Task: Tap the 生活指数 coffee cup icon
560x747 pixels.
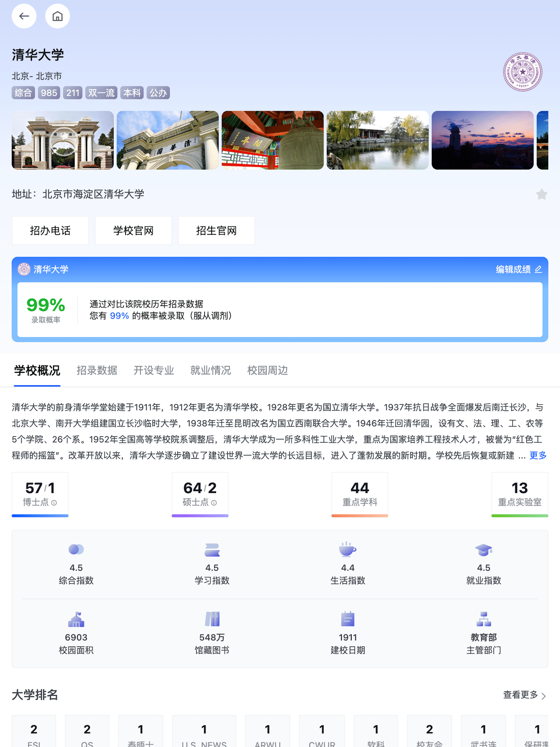Action: pos(348,549)
